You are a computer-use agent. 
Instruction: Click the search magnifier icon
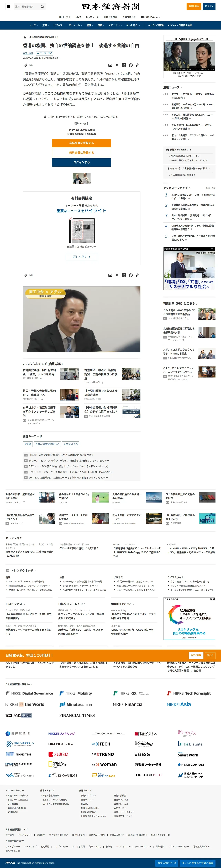click(42, 6)
